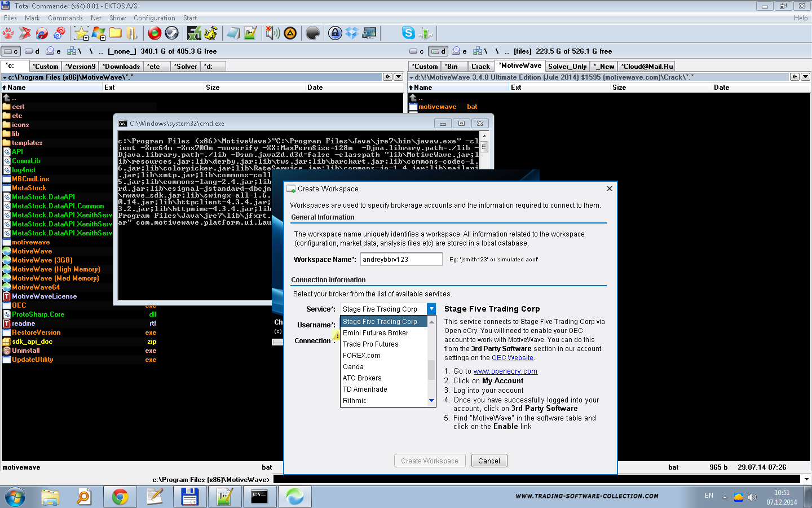Open the favorites star toolbar button
Screen dimensions: 812x508
point(81,33)
